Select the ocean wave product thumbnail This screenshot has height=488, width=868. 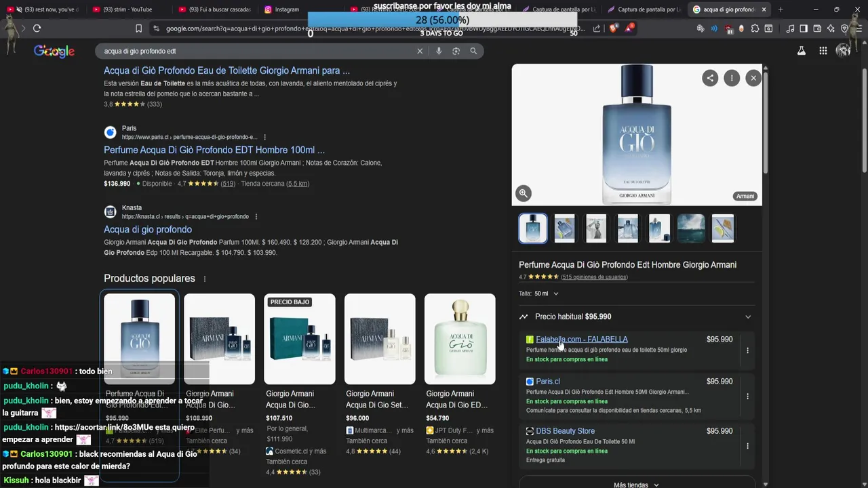point(691,228)
